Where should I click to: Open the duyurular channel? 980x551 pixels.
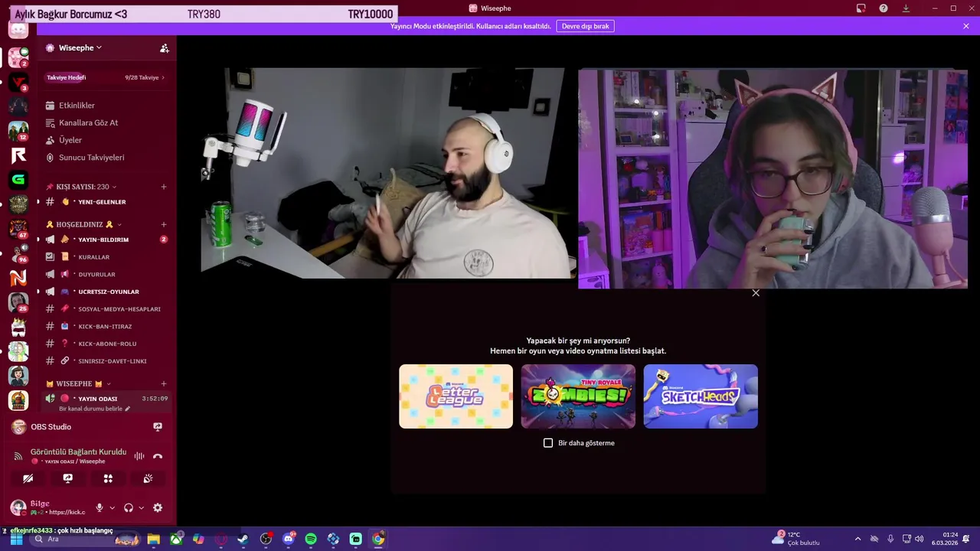click(x=106, y=274)
